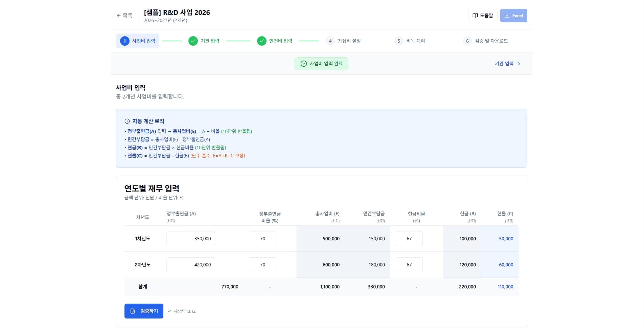Click the project title [샘플] R&D 사업 2026
Viewport: 644px width, 329px height.
177,13
